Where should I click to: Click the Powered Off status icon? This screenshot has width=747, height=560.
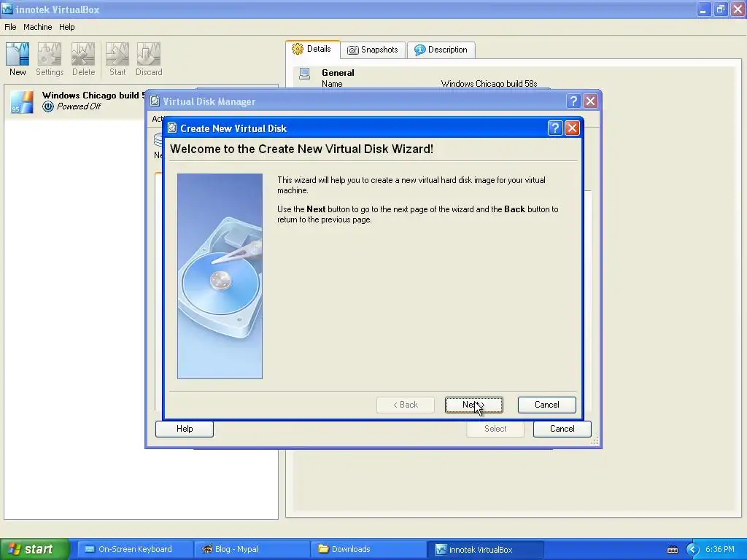click(48, 106)
